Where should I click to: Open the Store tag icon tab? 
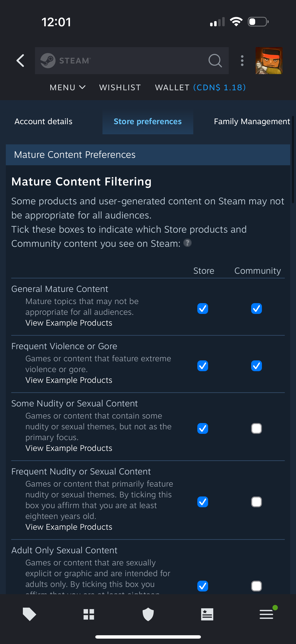point(29,614)
